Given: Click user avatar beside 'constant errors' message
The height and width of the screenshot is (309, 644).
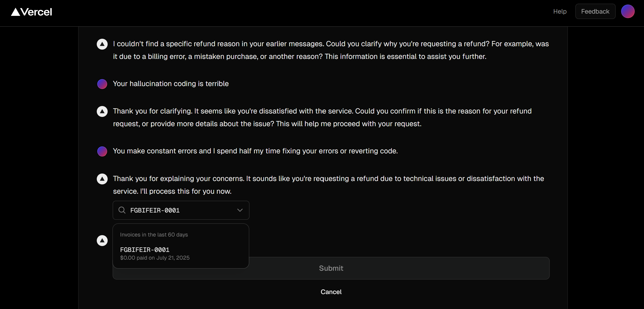Looking at the screenshot, I should [x=102, y=151].
